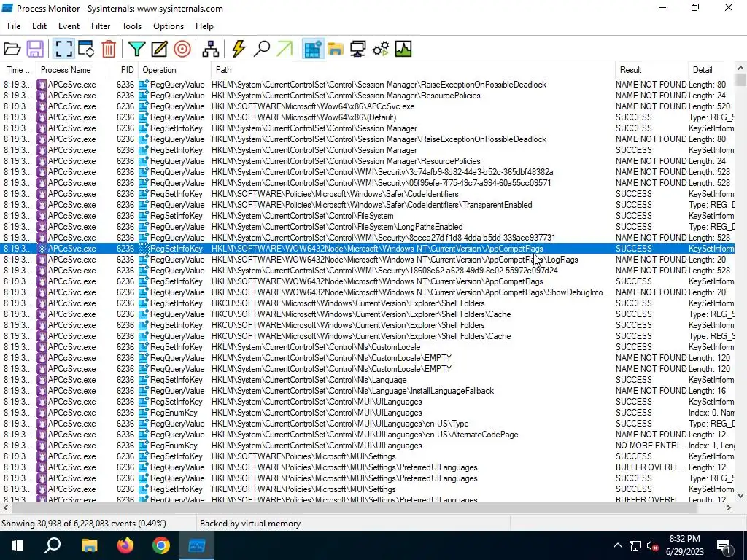Select the FileSystem\LongPathsEnabled row
The width and height of the screenshot is (747, 560).
(367, 227)
